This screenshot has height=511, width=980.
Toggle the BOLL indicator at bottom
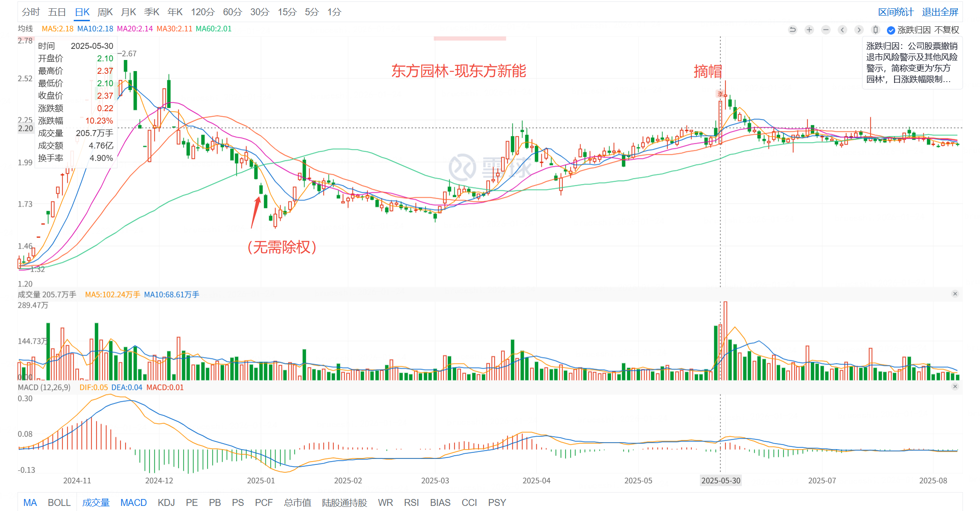59,503
